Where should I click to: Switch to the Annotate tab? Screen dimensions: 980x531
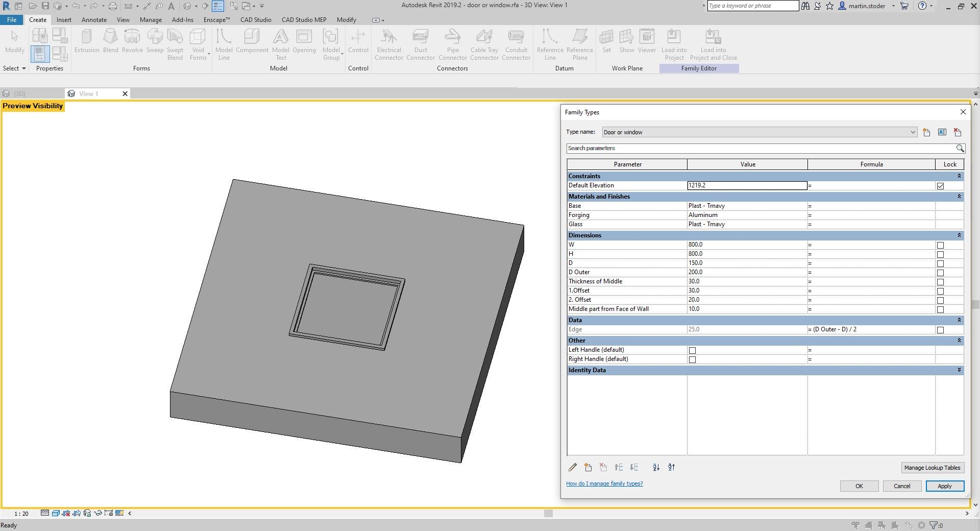click(94, 20)
